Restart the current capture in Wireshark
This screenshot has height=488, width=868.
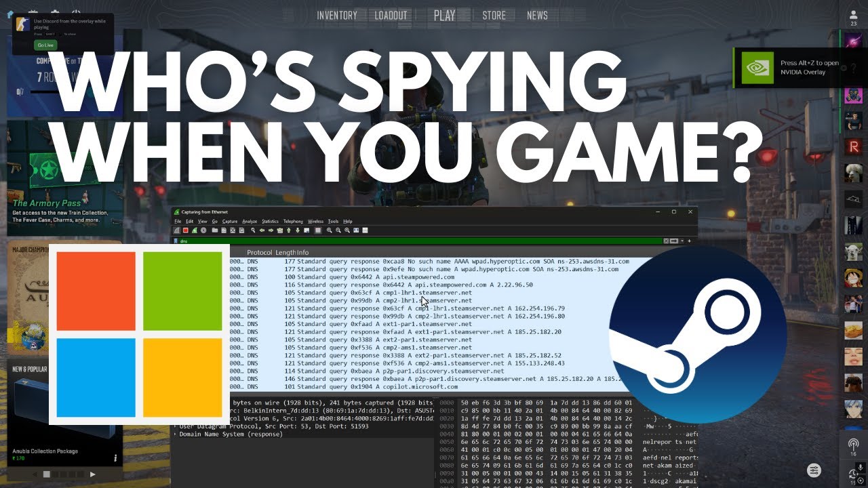[195, 230]
